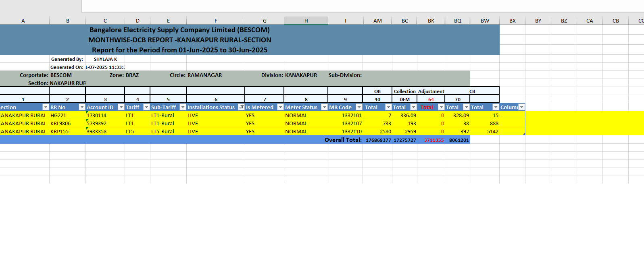Open the RR No filter dropdown
The image size is (644, 261).
82,107
